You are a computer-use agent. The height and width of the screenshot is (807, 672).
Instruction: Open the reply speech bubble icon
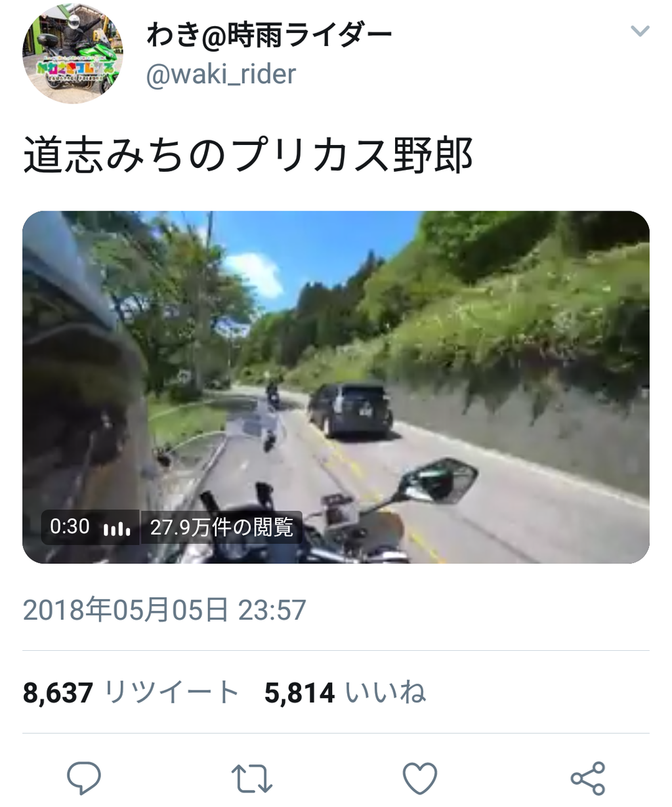coord(84,778)
